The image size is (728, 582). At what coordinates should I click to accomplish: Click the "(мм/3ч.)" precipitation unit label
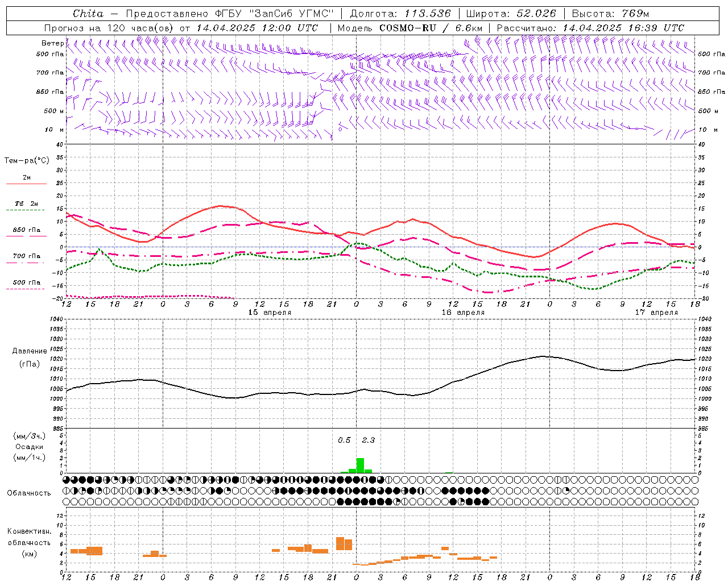30,436
